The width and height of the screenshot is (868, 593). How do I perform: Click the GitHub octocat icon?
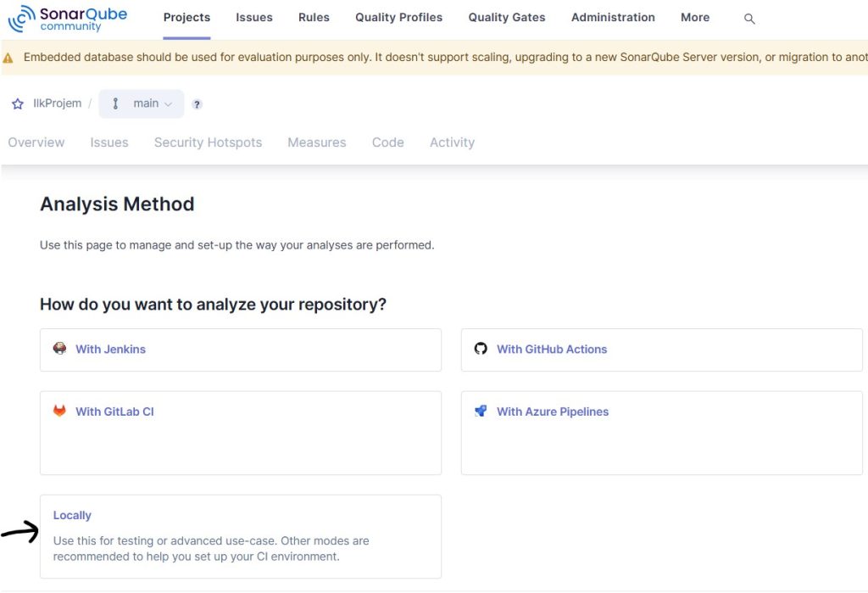click(481, 349)
